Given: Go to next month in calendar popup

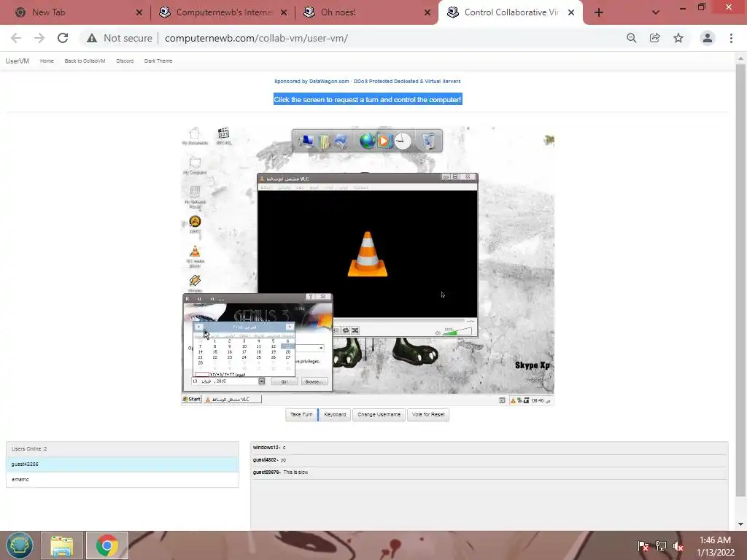Looking at the screenshot, I should click(x=289, y=327).
